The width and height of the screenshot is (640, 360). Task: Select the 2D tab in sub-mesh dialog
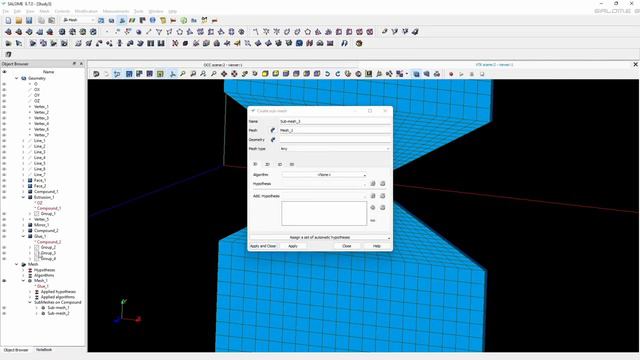(x=267, y=164)
